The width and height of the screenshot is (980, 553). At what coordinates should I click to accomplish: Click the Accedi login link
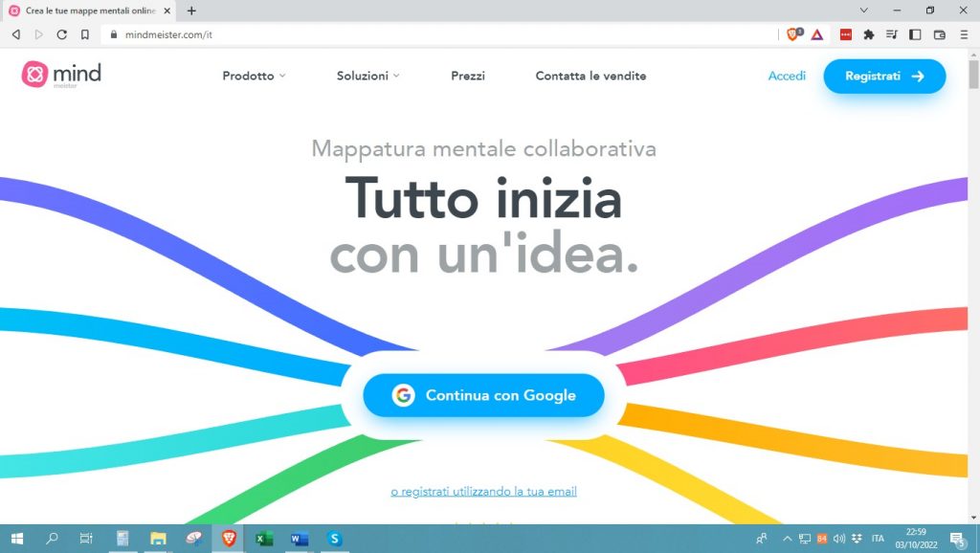coord(787,76)
